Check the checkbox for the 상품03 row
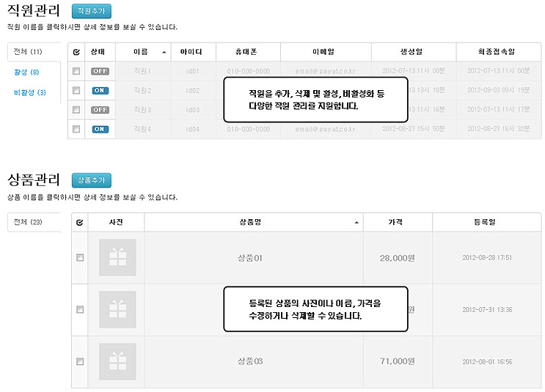545x392 pixels. tap(80, 361)
